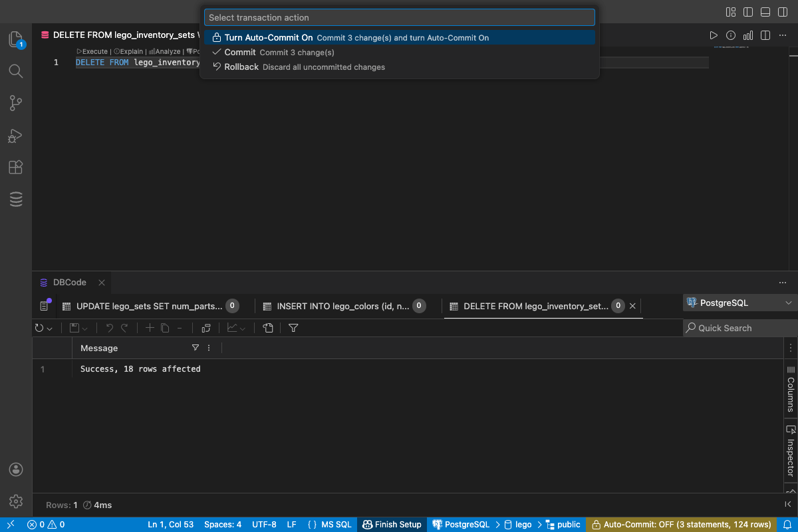Select Turn Auto-Commit On option

(399, 38)
